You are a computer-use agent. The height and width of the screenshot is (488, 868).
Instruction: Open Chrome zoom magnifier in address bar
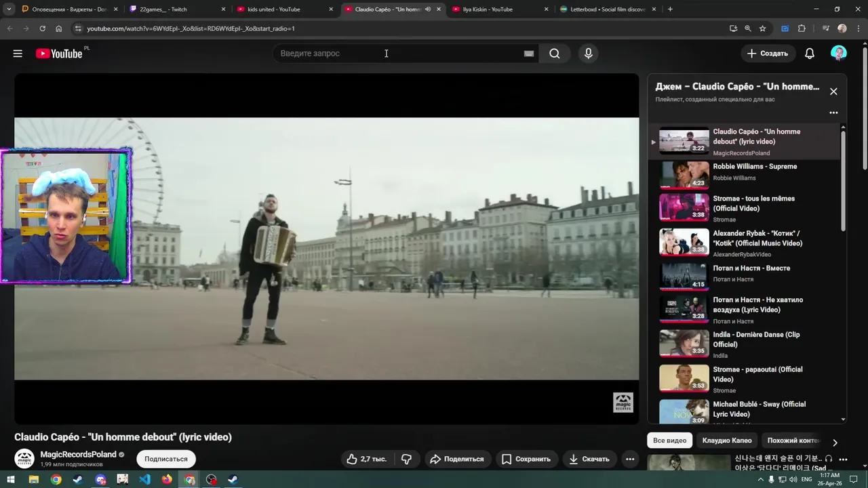point(748,28)
